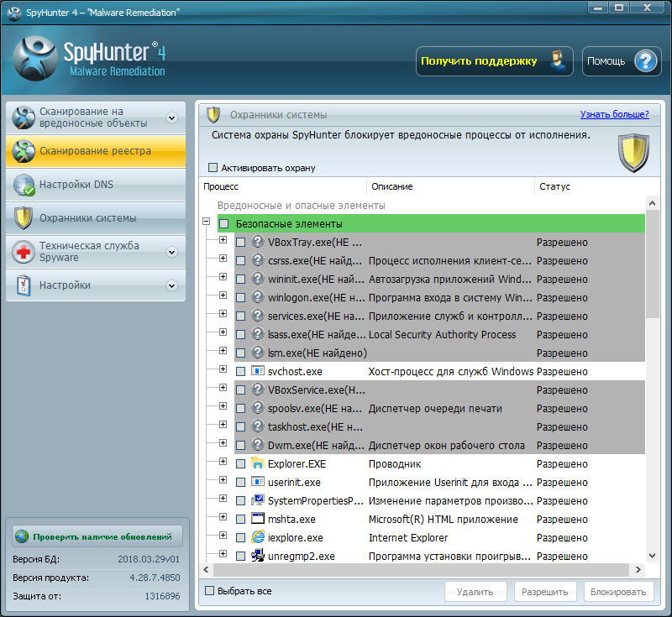The width and height of the screenshot is (672, 617).
Task: Expand the 'Настройки' sidebar chevron
Action: click(172, 285)
